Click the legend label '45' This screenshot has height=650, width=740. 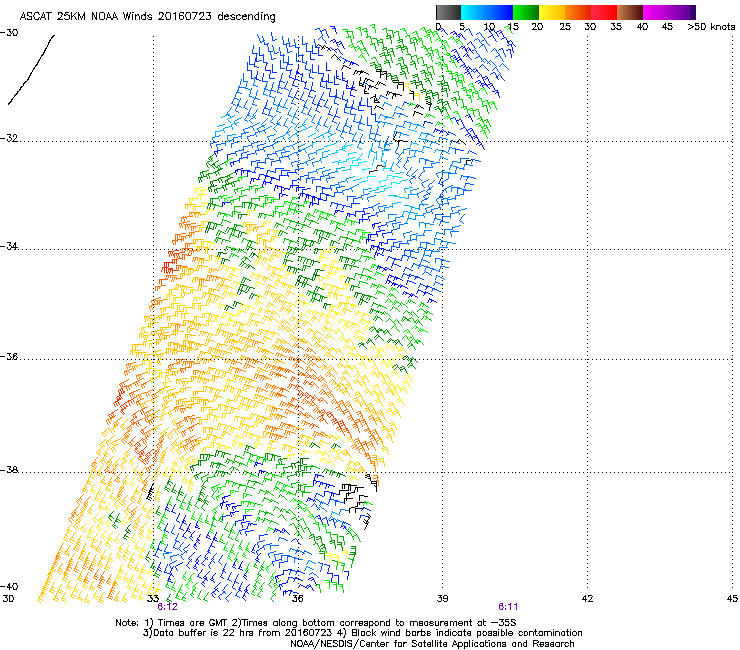(667, 27)
